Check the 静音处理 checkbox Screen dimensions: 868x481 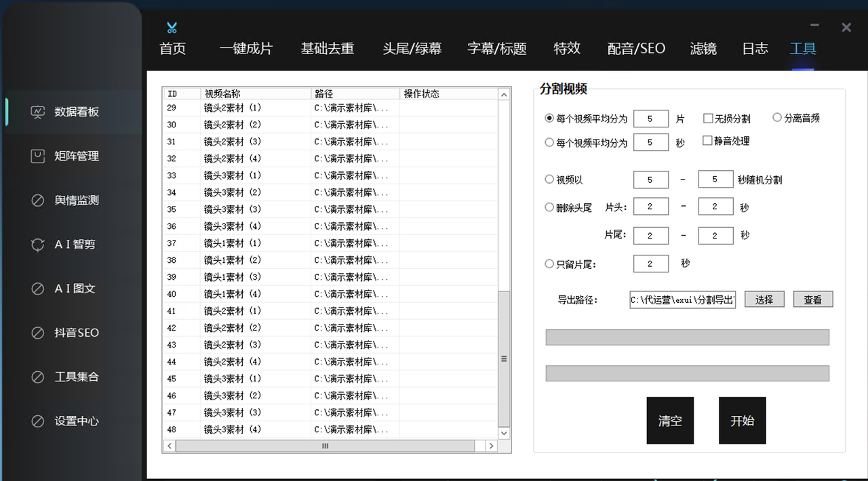(x=708, y=141)
